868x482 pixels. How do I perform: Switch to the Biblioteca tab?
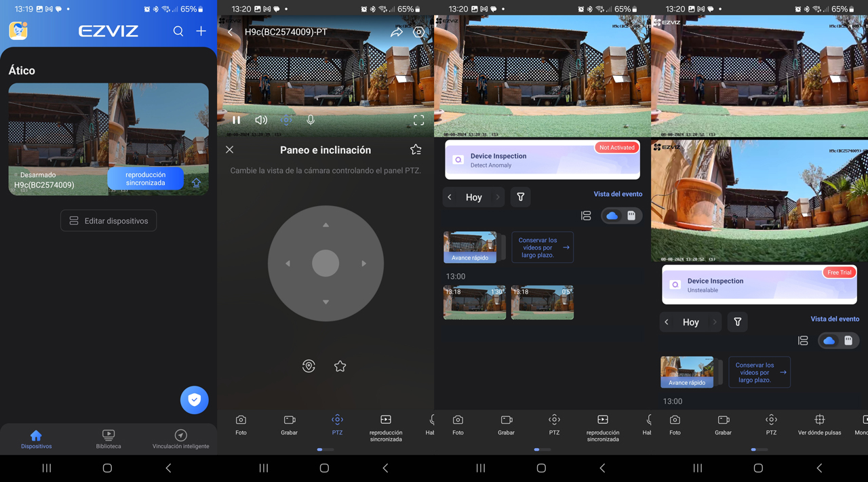[108, 439]
